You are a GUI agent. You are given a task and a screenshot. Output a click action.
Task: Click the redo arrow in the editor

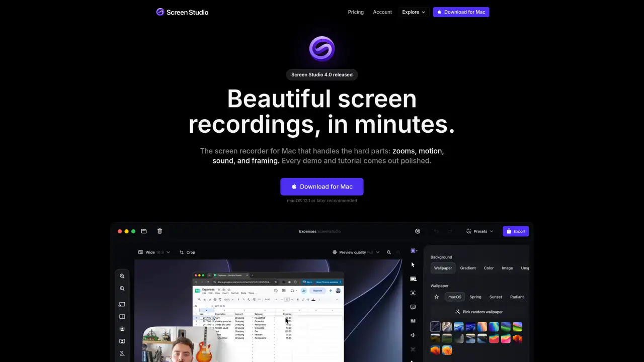(x=450, y=231)
